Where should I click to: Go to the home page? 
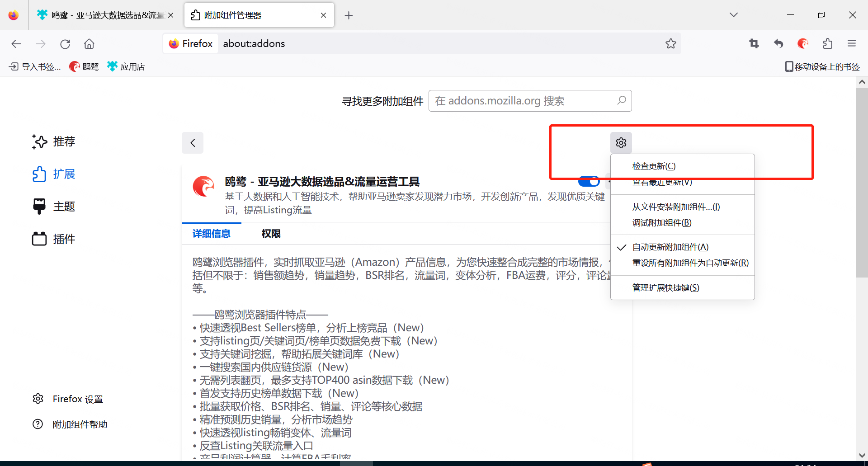pos(89,44)
